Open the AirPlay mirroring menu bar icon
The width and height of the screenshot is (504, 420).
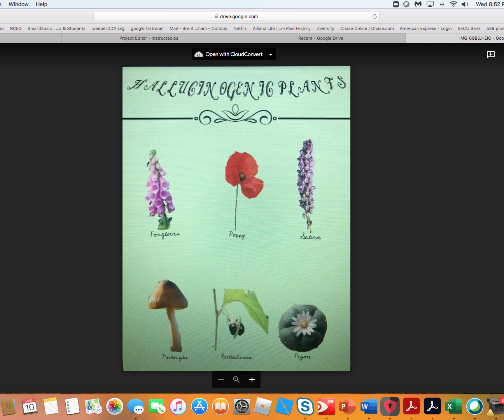coord(430,4)
